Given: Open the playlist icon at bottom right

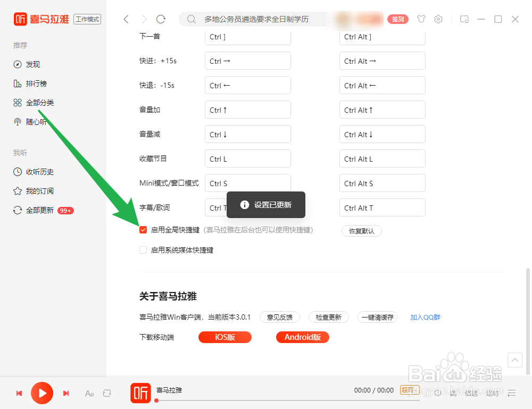Looking at the screenshot, I should [x=512, y=393].
